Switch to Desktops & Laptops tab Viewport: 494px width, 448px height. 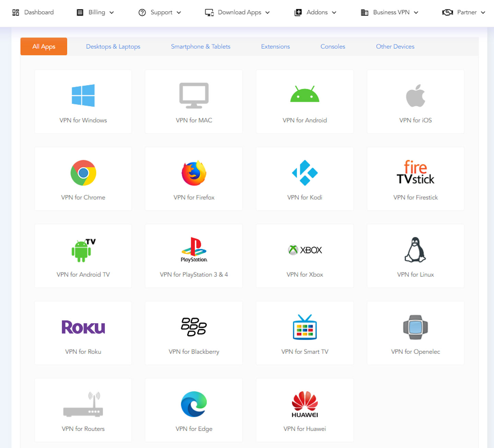tap(113, 47)
